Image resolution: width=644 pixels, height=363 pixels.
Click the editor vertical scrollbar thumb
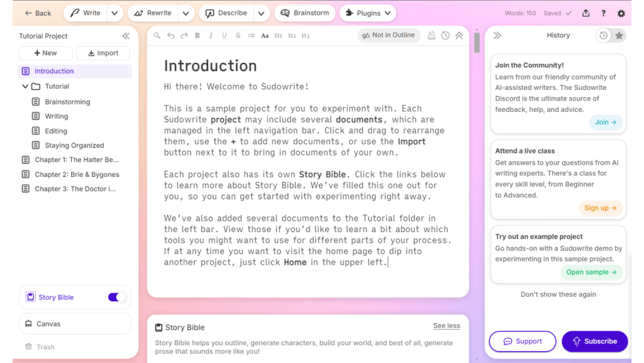[477, 42]
